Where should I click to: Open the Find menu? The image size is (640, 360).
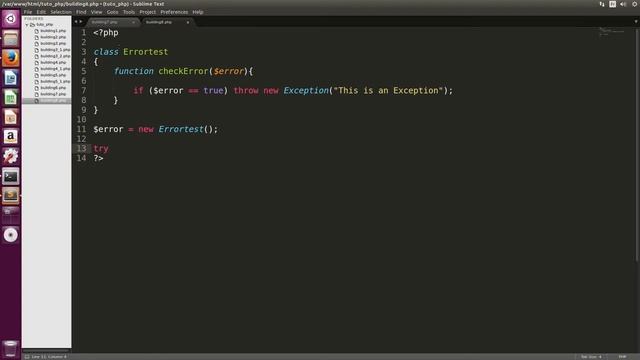pos(81,12)
